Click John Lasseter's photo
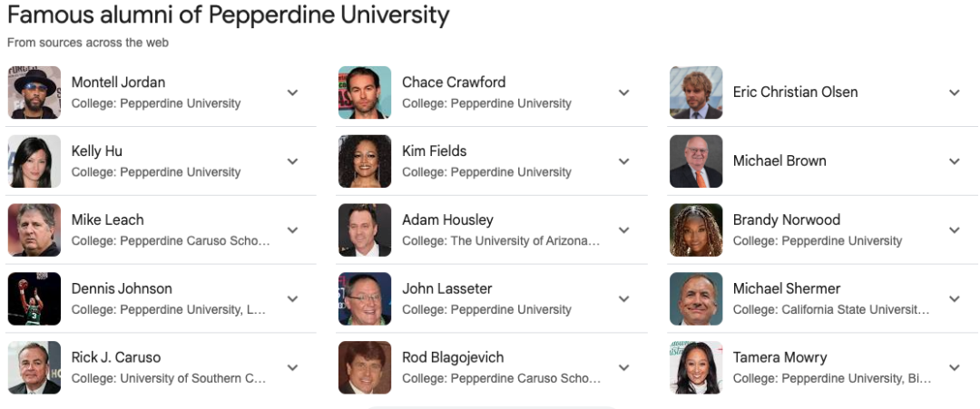The width and height of the screenshot is (980, 409). point(365,298)
